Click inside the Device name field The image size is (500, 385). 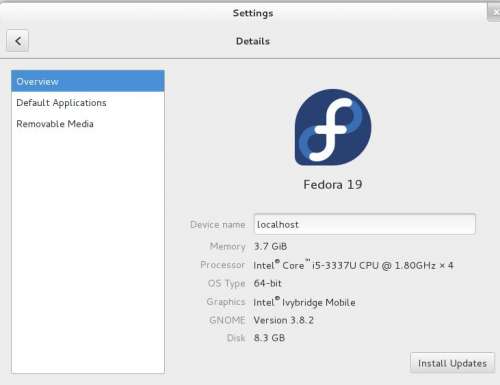pos(365,224)
